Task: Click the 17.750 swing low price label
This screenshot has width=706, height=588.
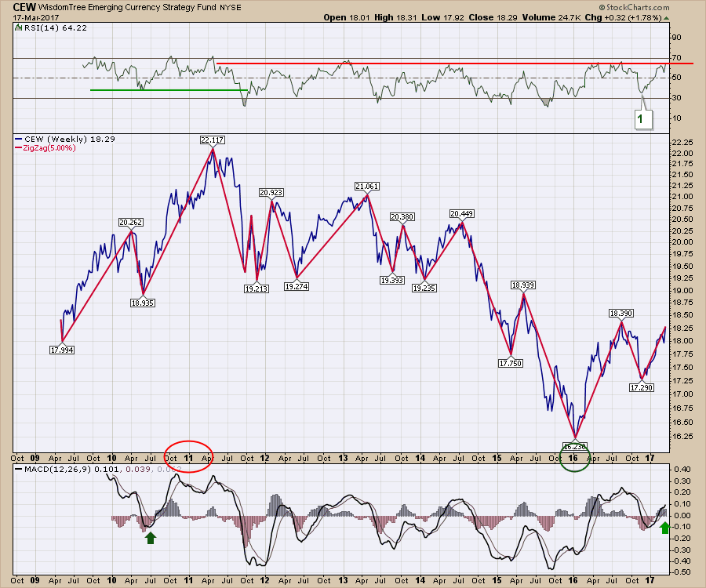Action: coord(511,364)
